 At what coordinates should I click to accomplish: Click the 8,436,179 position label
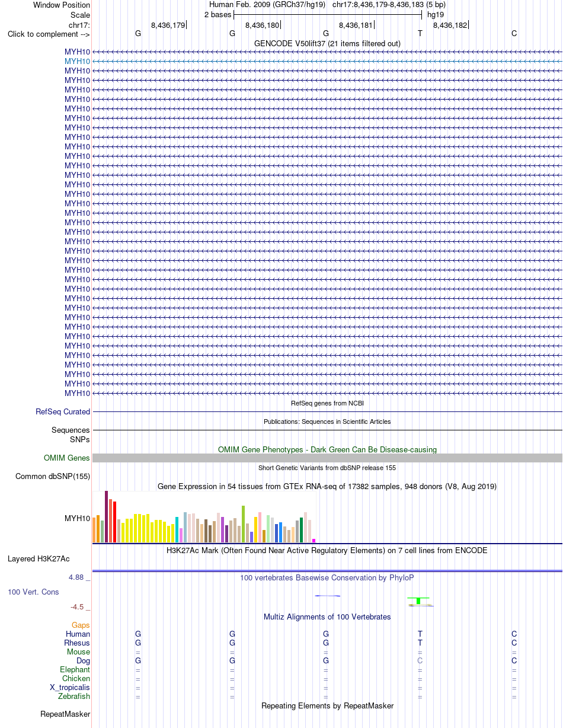(168, 25)
